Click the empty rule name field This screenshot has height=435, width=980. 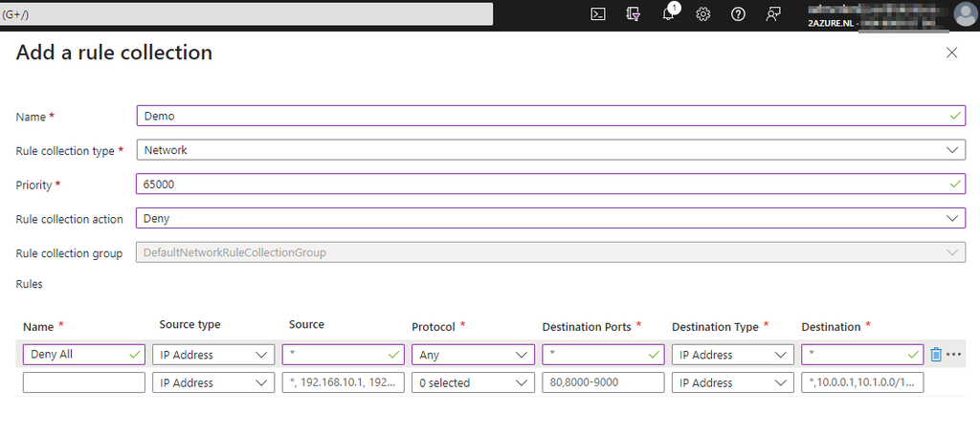click(x=84, y=382)
